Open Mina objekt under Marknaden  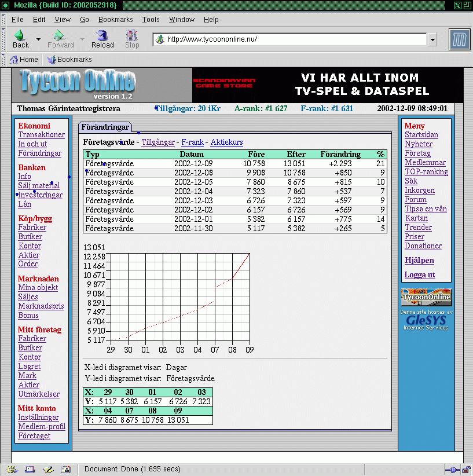click(38, 287)
